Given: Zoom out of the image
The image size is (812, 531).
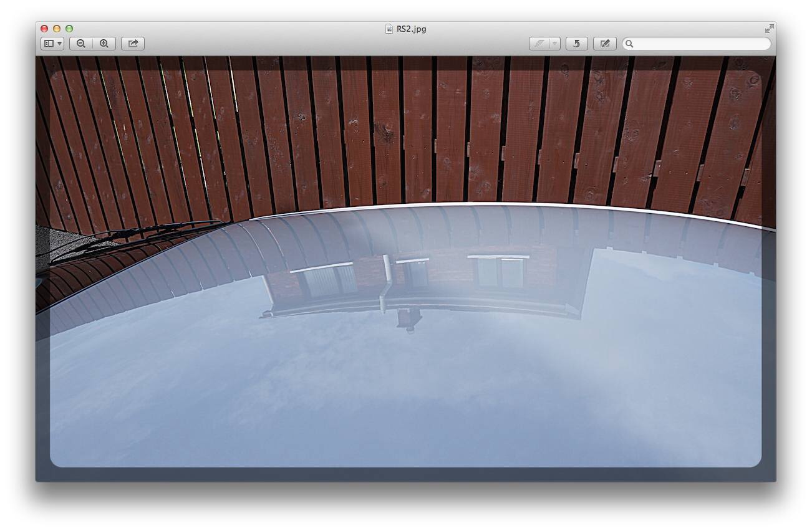Looking at the screenshot, I should pos(81,44).
